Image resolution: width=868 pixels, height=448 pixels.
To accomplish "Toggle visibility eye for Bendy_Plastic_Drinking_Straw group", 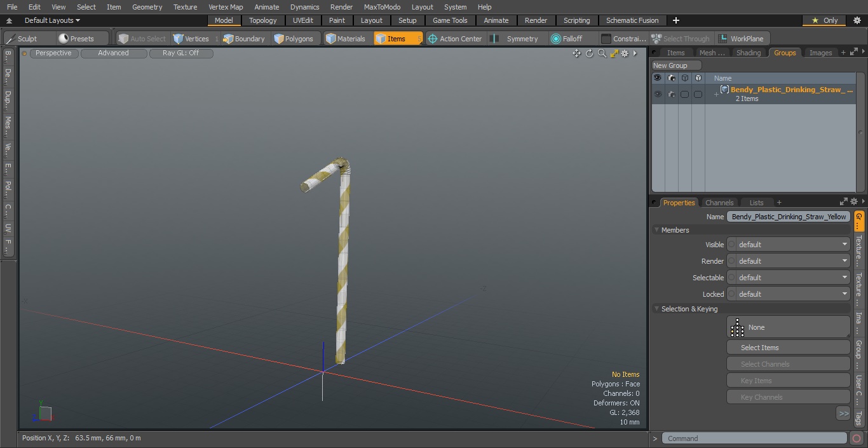I will [x=658, y=94].
